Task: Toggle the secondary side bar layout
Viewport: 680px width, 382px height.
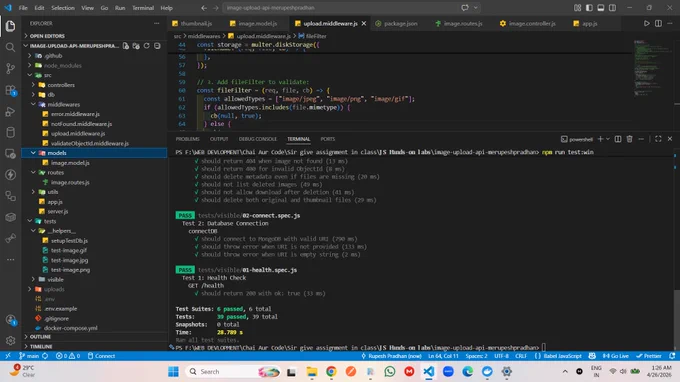Action: (x=612, y=8)
